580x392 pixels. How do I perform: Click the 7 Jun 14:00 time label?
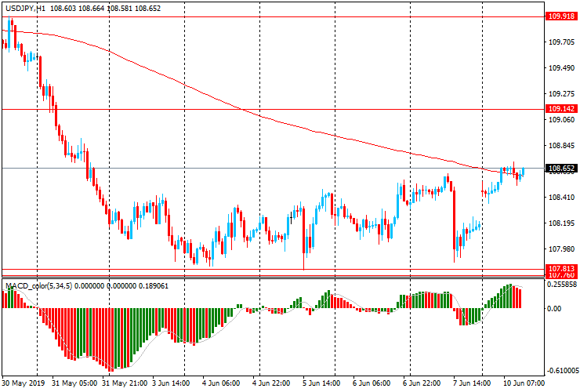[x=472, y=383]
